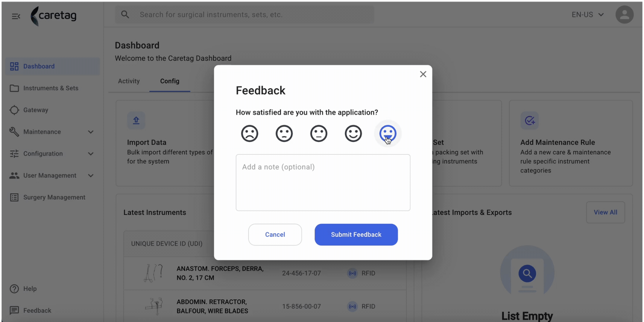
Task: Cancel the feedback dialog
Action: (x=275, y=234)
